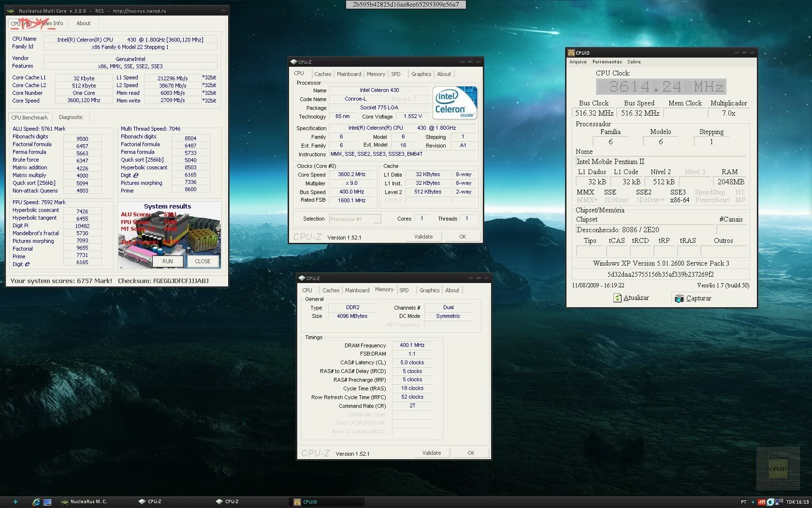Open the Ferramentas menu in CPUID
The height and width of the screenshot is (508, 812).
(x=607, y=62)
